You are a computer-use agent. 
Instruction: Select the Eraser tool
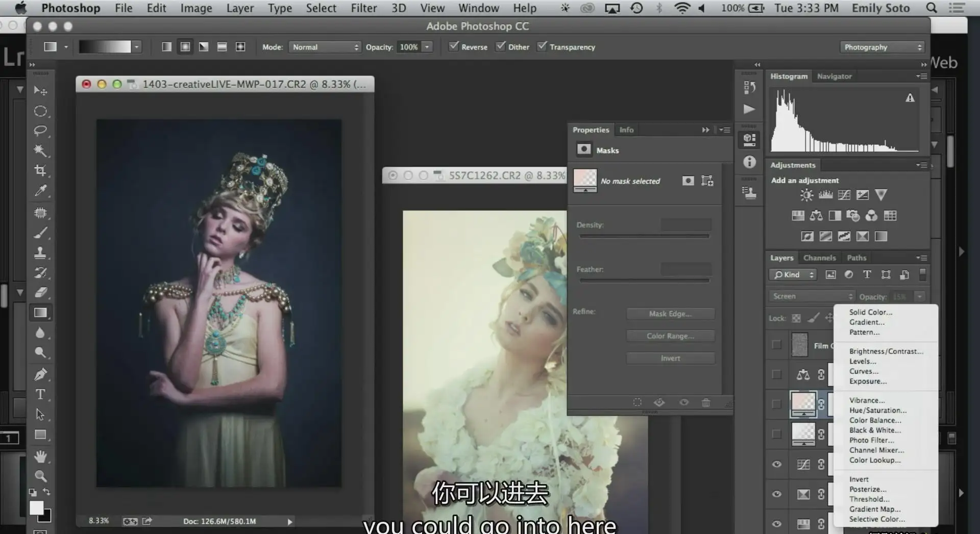click(x=40, y=292)
